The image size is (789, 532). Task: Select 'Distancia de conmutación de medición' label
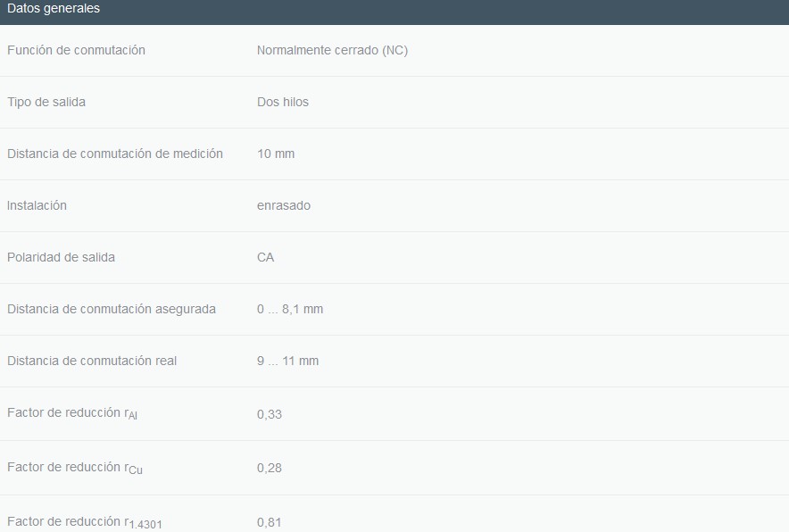[x=115, y=154]
